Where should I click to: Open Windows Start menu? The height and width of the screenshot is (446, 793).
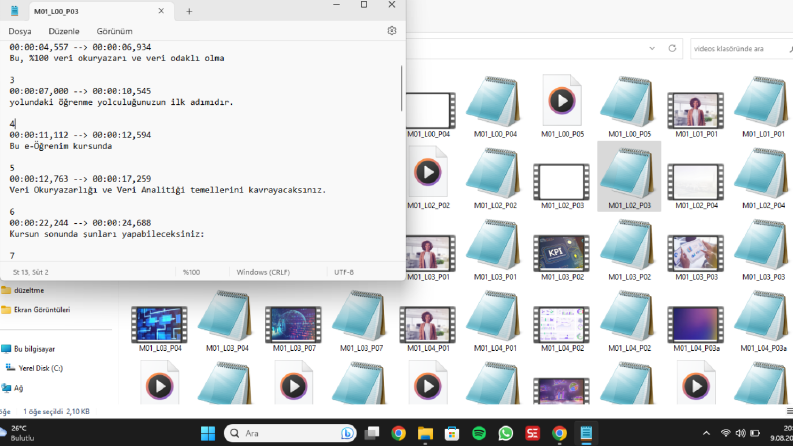coord(208,433)
